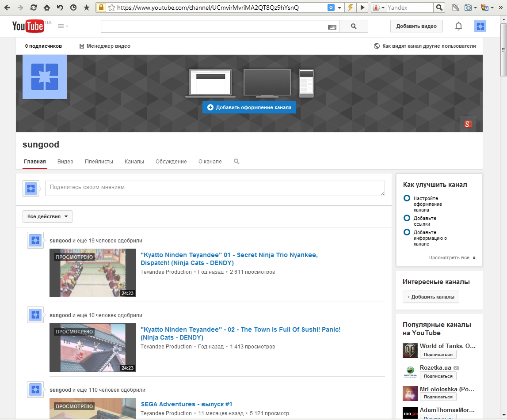Click Просмотреть все link
The height and width of the screenshot is (420, 507).
[452, 258]
